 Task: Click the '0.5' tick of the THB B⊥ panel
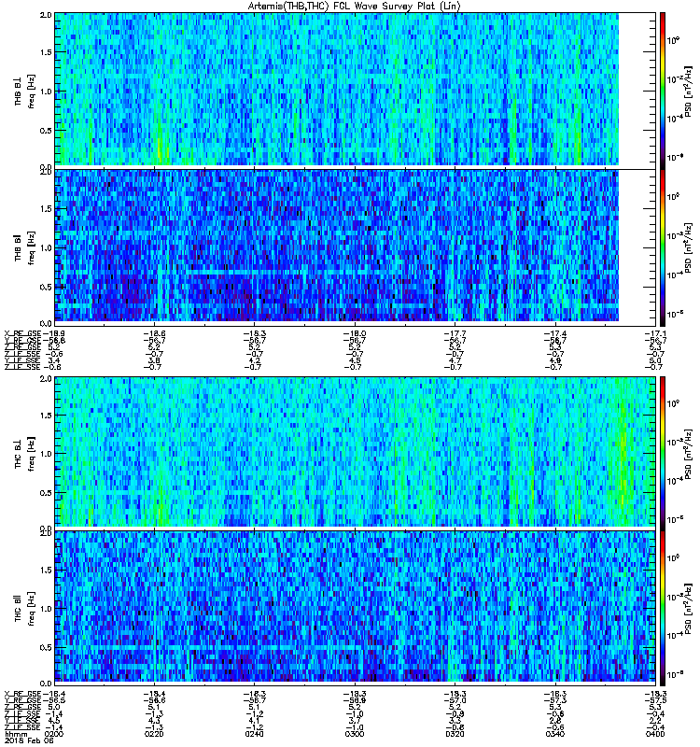[x=46, y=131]
